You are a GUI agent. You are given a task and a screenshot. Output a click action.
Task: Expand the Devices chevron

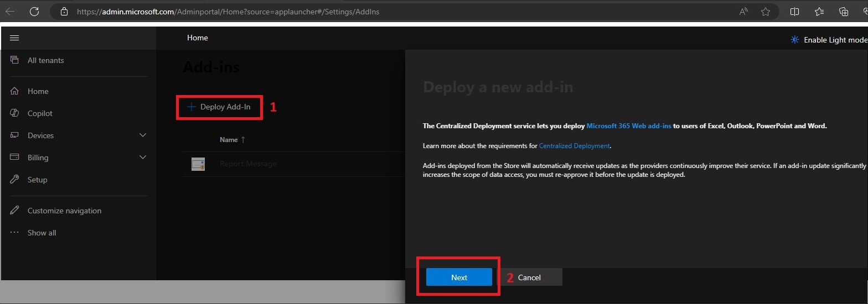click(x=143, y=135)
